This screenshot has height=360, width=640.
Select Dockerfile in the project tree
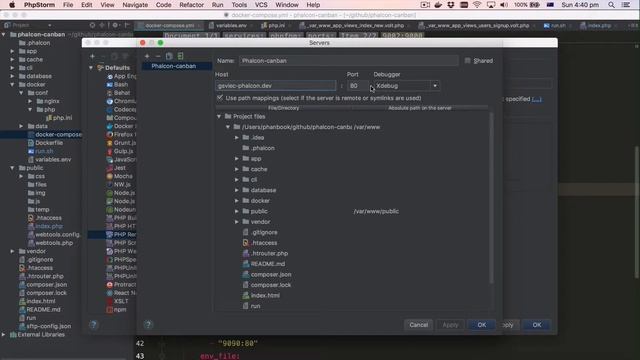tap(49, 143)
